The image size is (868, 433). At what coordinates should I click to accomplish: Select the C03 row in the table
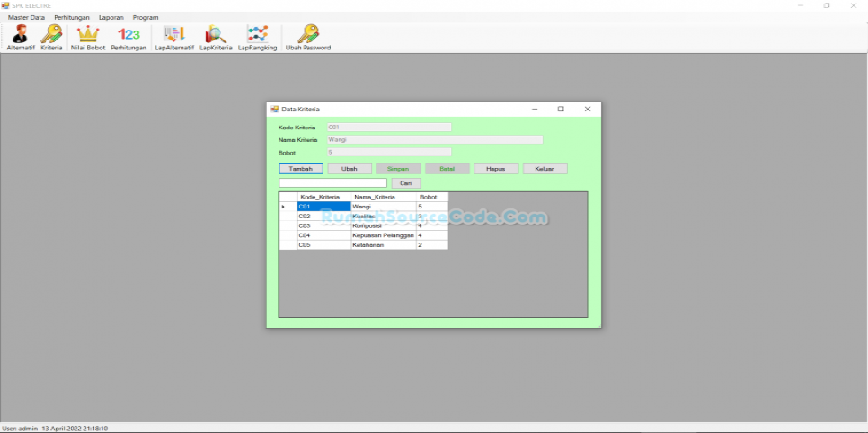click(323, 225)
